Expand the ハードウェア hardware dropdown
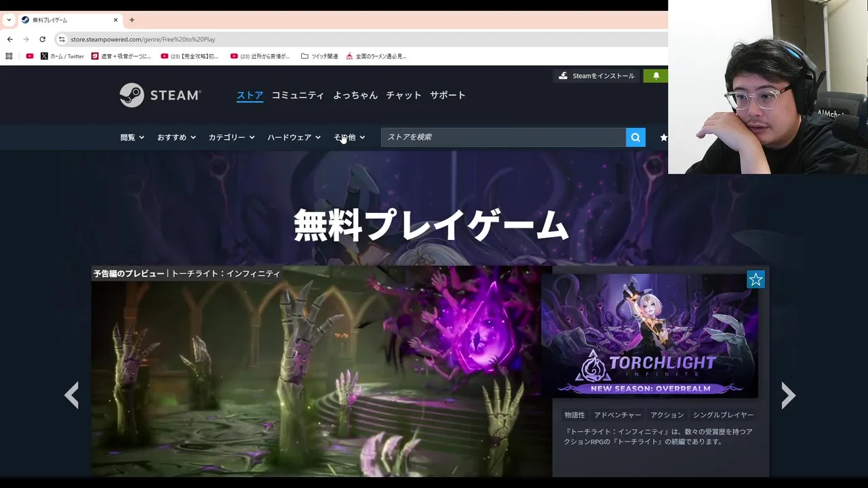The image size is (868, 488). coord(294,137)
